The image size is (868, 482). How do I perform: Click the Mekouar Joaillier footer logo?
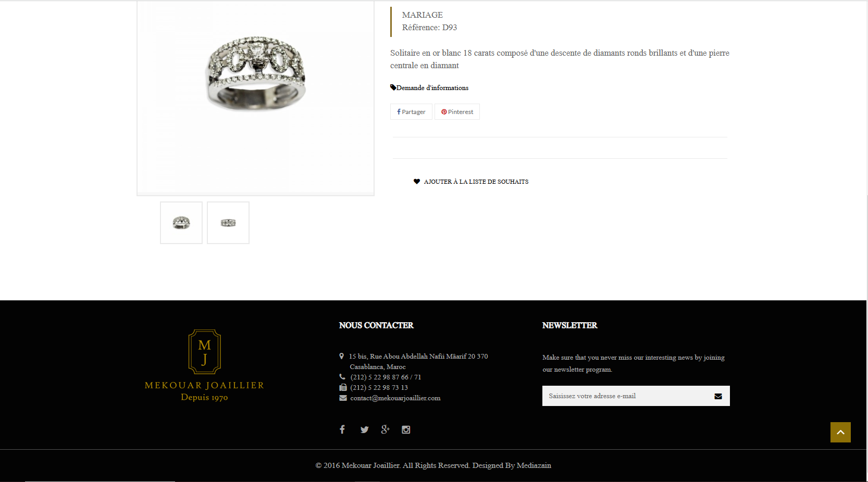[x=204, y=365]
